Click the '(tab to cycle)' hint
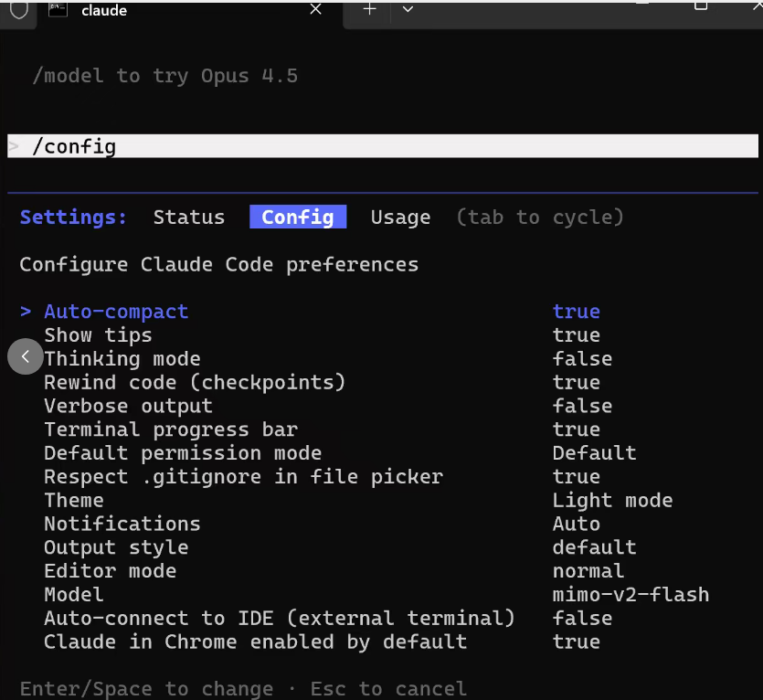This screenshot has width=763, height=700. (540, 217)
